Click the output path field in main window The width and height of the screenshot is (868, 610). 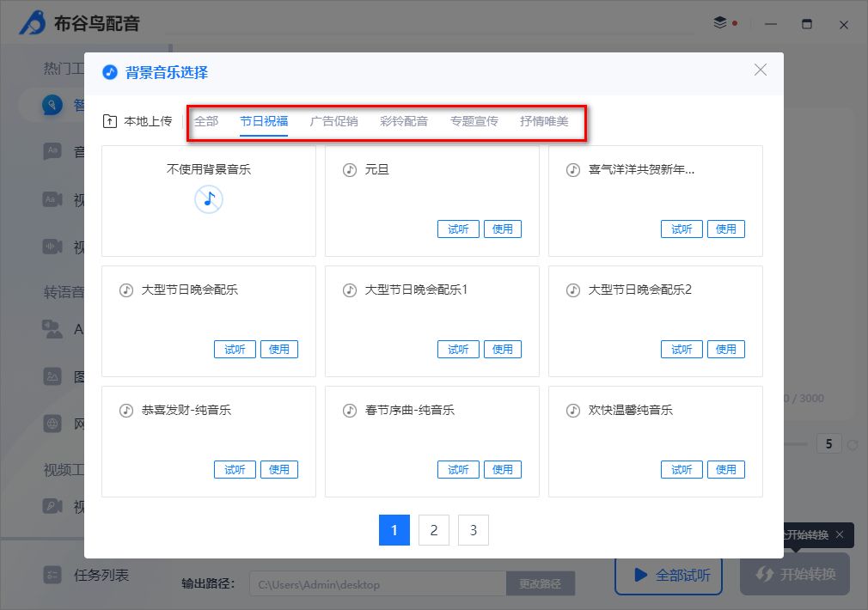tap(378, 584)
